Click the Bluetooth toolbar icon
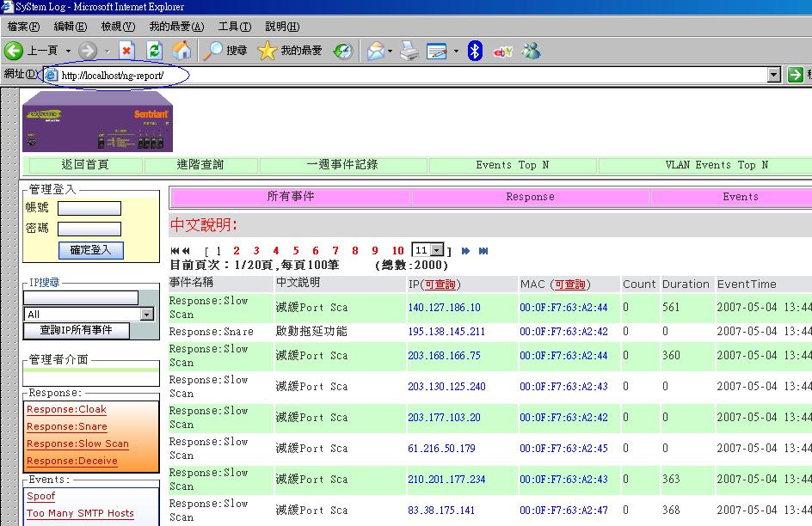812x526 pixels. (x=475, y=51)
